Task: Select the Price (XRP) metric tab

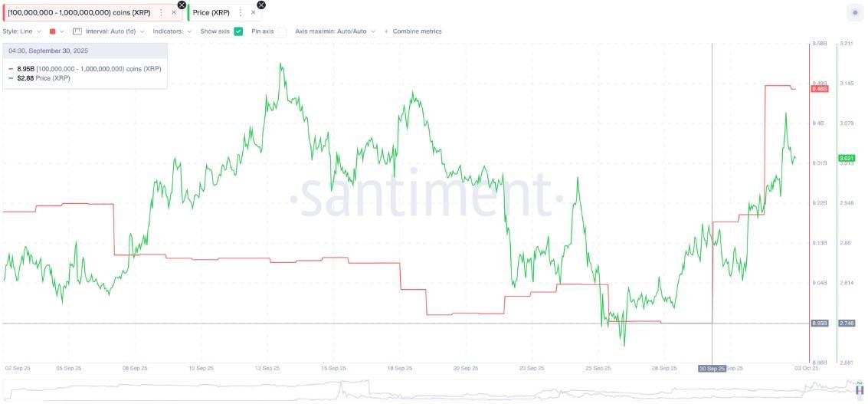Action: click(x=211, y=12)
